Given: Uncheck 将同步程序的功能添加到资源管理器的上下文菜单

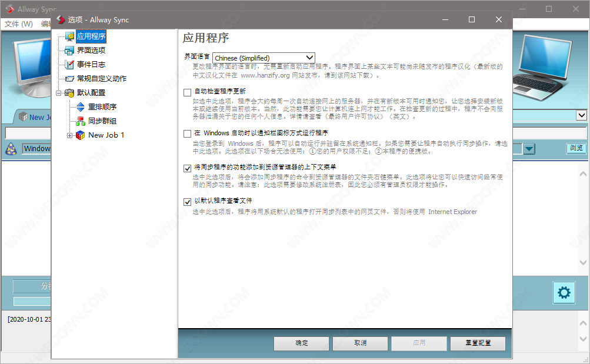Looking at the screenshot, I should 188,168.
